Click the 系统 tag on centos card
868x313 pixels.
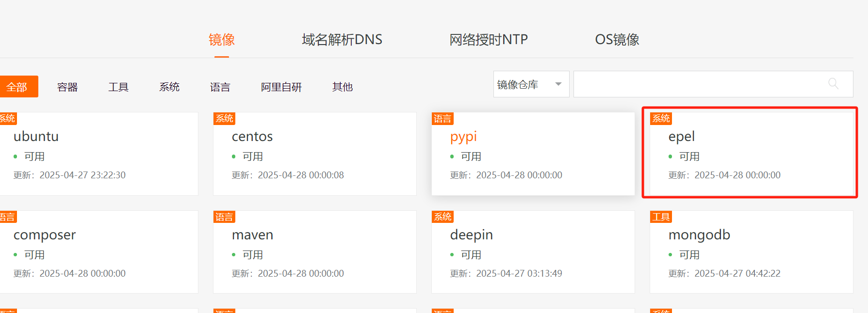(x=224, y=119)
